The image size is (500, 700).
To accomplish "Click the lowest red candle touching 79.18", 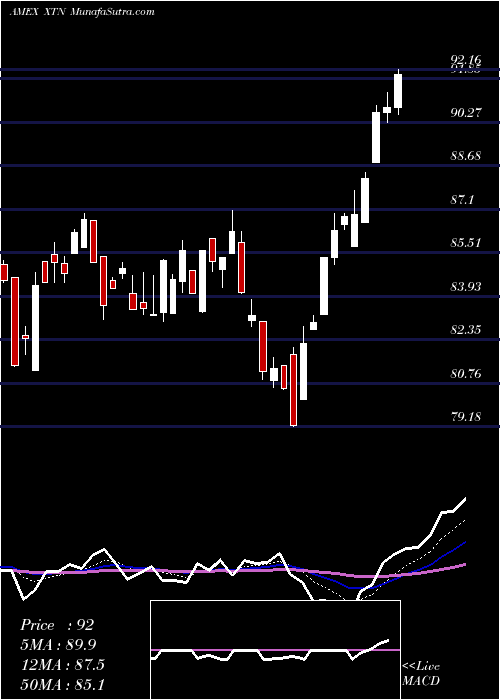I will tap(293, 390).
